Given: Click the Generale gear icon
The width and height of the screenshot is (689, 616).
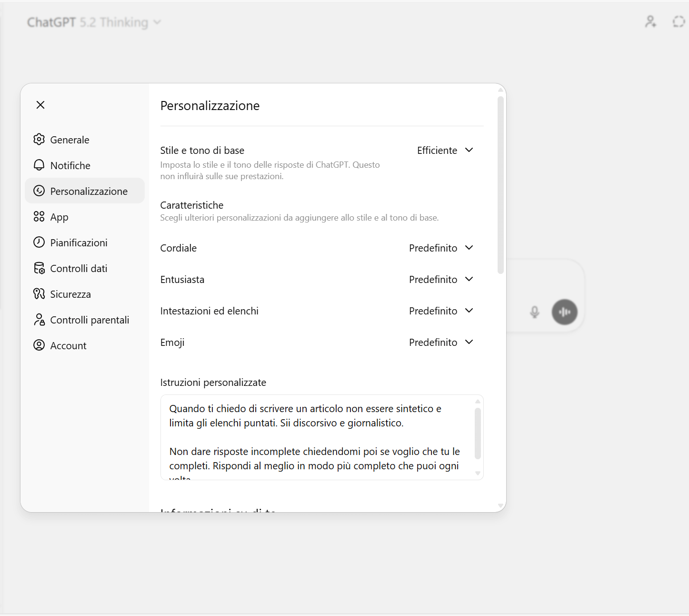Looking at the screenshot, I should click(x=39, y=140).
